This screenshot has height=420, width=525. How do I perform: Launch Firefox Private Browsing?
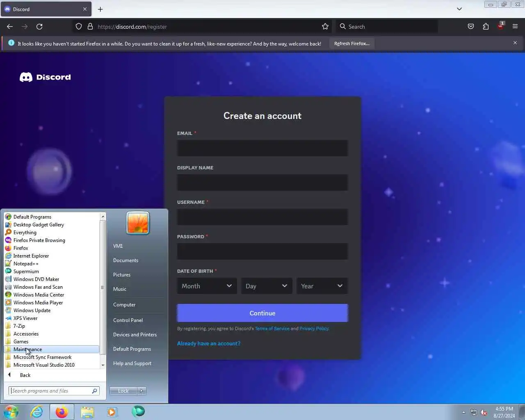tap(52, 240)
